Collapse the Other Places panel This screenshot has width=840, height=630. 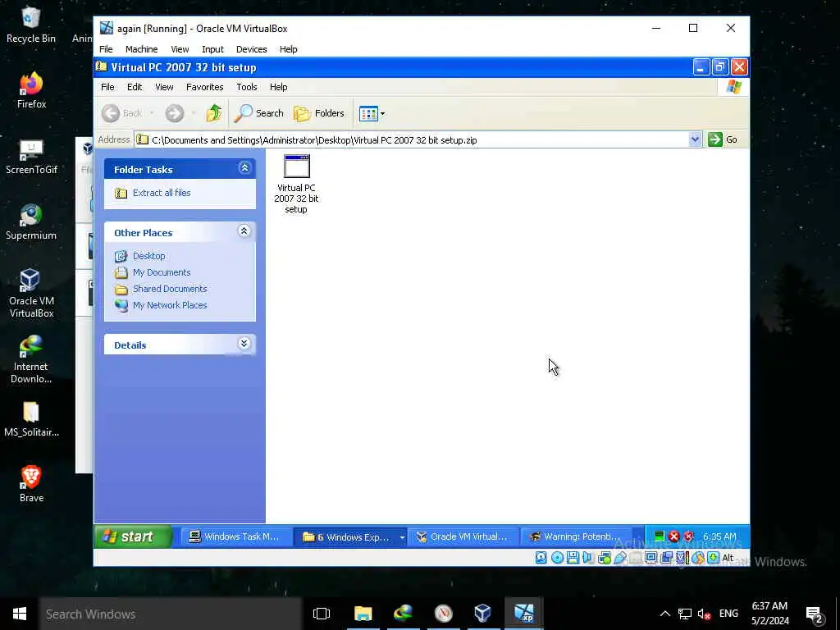pyautogui.click(x=244, y=231)
